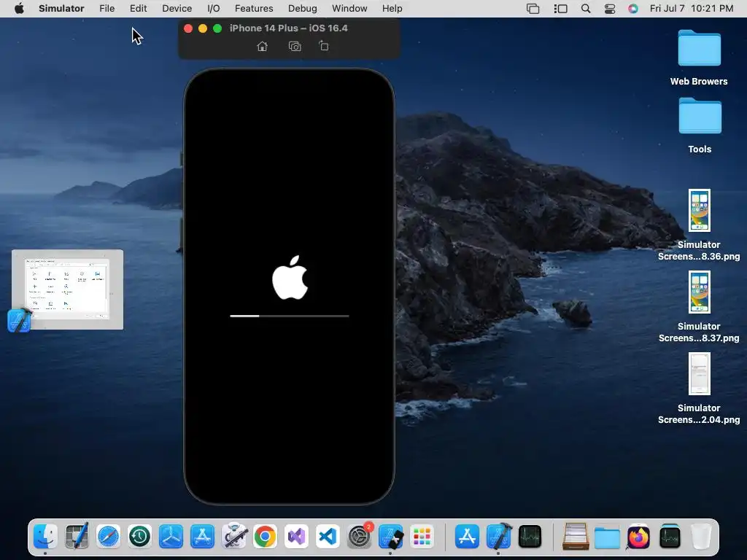Screen dimensions: 747x560
Task: Select the Simulator Screens...8.37.png file
Action: click(699, 307)
